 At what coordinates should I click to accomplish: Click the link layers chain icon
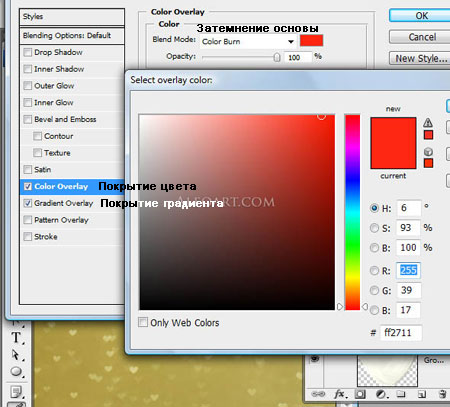pos(318,394)
